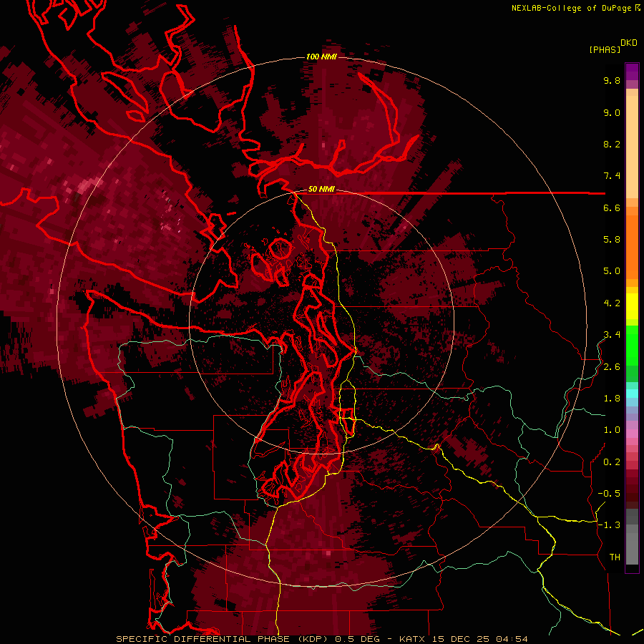Click the 100 NMI range ring label
644x644 pixels.
(x=321, y=57)
